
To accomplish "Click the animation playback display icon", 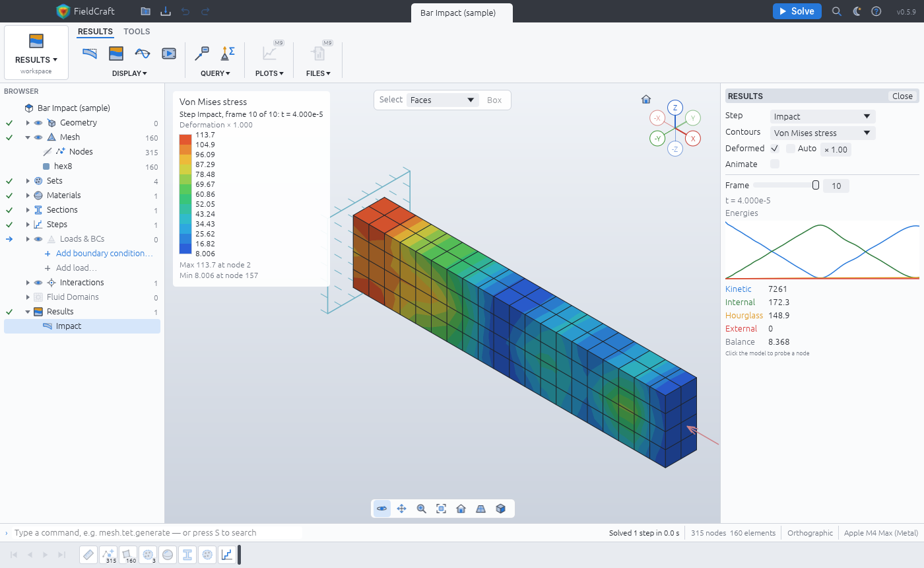I will 169,53.
